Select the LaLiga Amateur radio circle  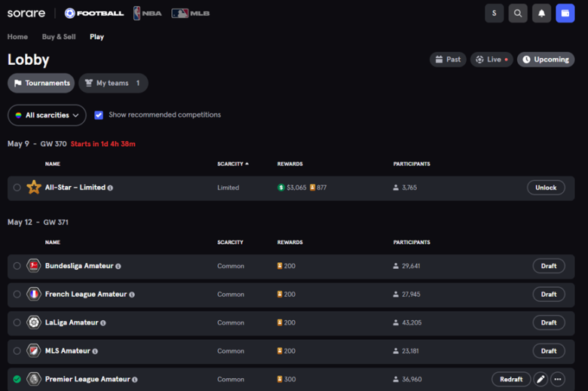17,322
